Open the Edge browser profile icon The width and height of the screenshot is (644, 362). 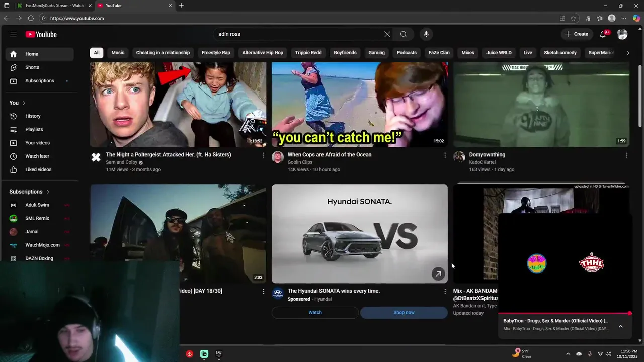pos(612,18)
